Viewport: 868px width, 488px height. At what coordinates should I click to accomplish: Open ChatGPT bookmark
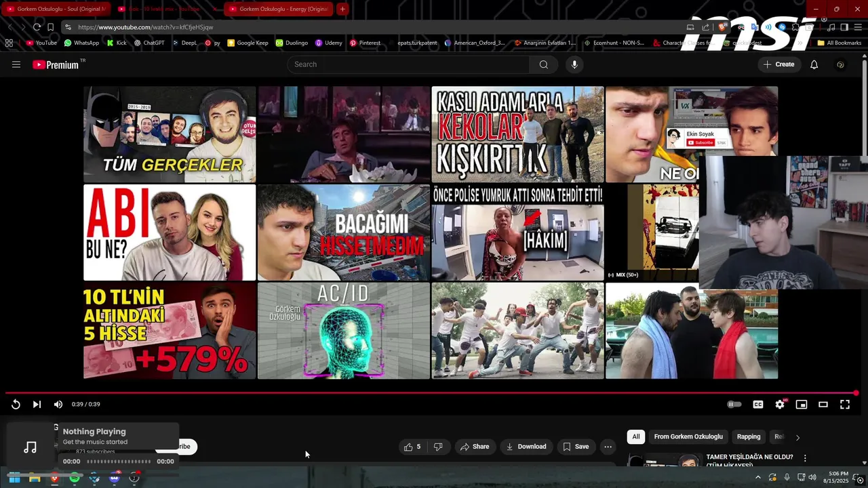pyautogui.click(x=149, y=43)
